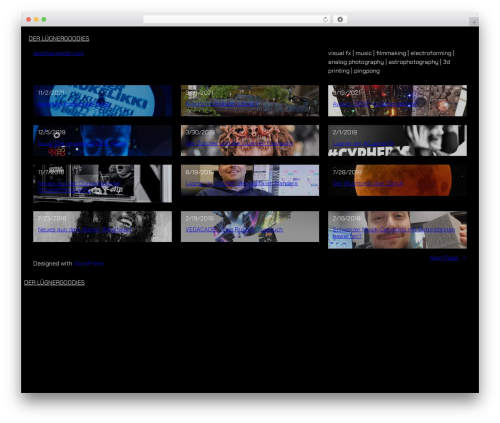Open the WordPress link in footer

tap(88, 263)
